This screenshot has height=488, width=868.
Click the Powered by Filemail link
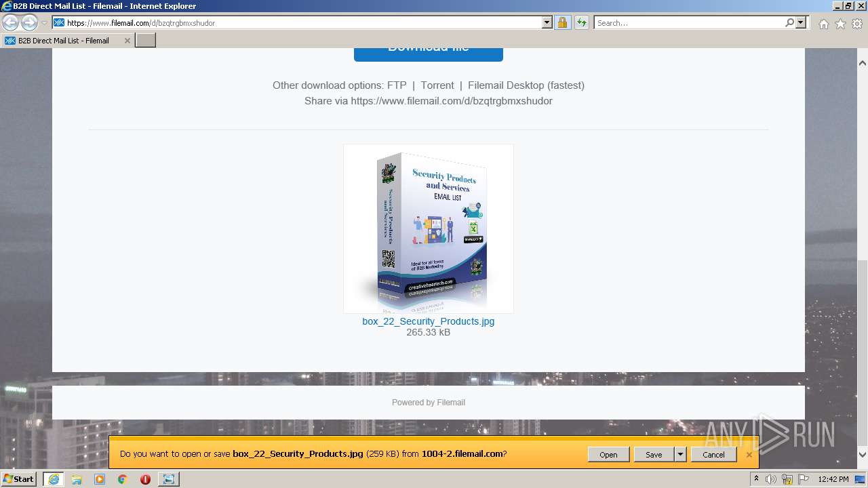pos(429,403)
